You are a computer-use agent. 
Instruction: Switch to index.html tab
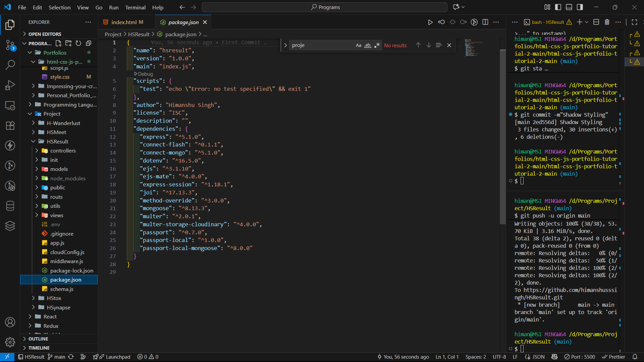point(124,22)
